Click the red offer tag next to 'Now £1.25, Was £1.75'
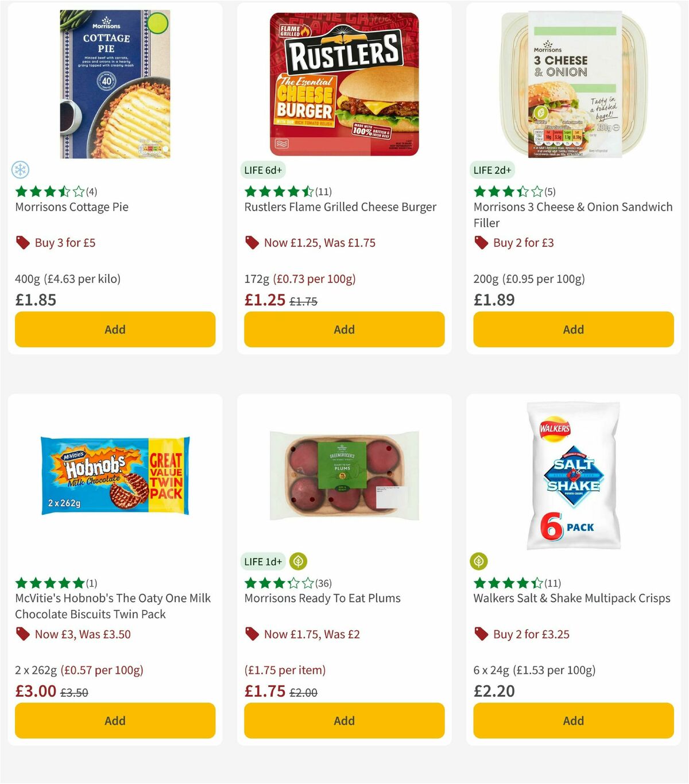Viewport: 689px width, 784px height. [x=251, y=243]
